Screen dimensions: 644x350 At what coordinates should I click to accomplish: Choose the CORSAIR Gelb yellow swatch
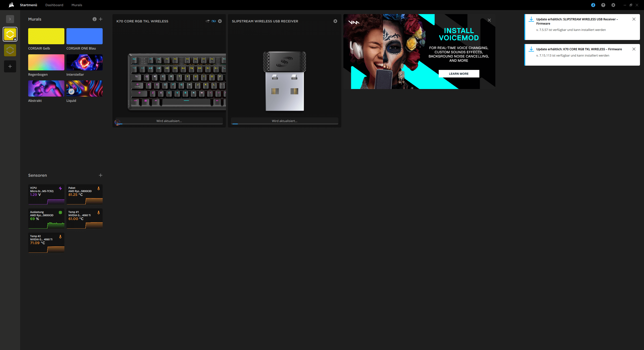[46, 36]
